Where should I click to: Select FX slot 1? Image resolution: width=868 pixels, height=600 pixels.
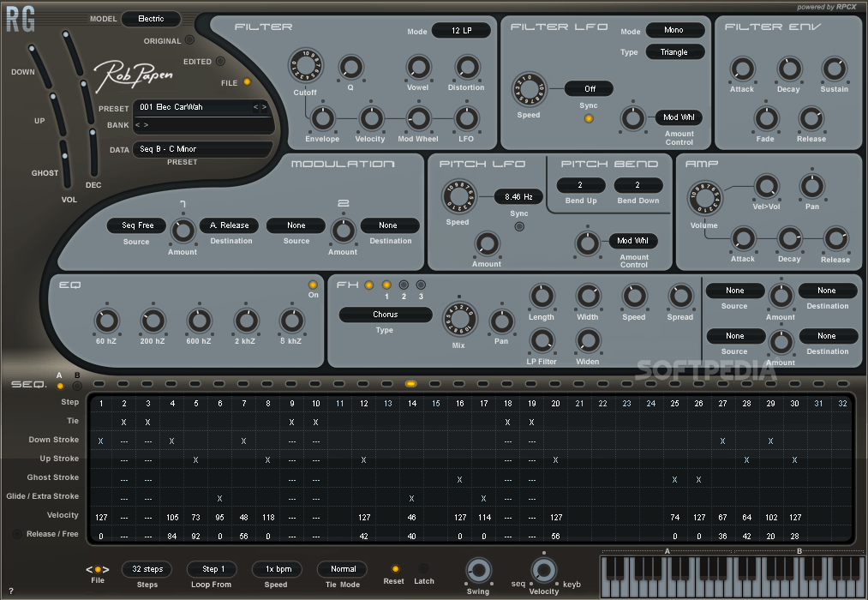click(386, 285)
